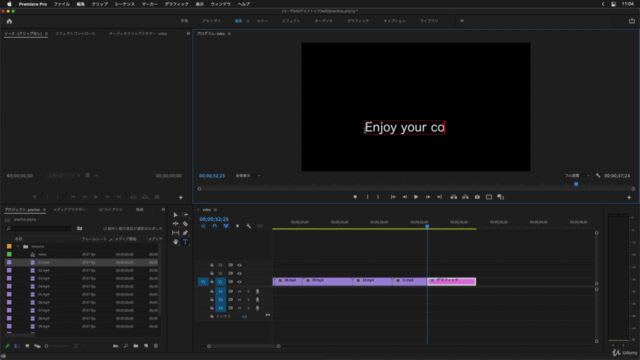The width and height of the screenshot is (640, 360).
Task: Expand Project panel tabs overflow
Action: tap(163, 209)
